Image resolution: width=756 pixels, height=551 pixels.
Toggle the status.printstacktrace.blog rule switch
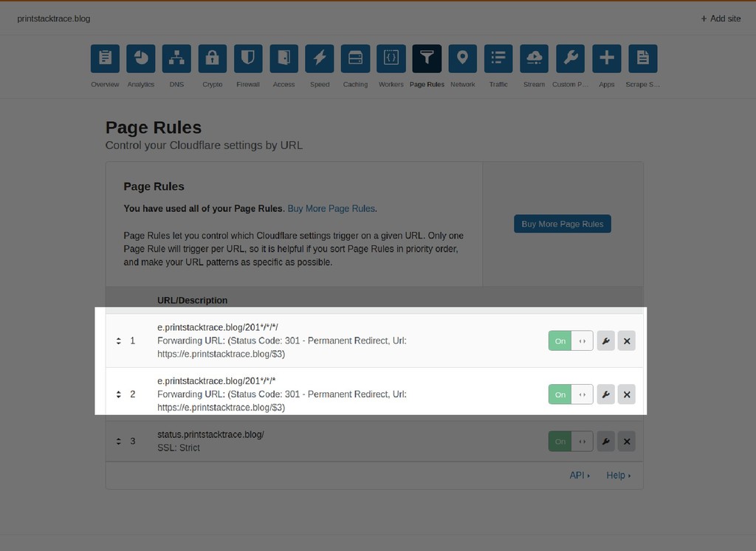(x=571, y=442)
